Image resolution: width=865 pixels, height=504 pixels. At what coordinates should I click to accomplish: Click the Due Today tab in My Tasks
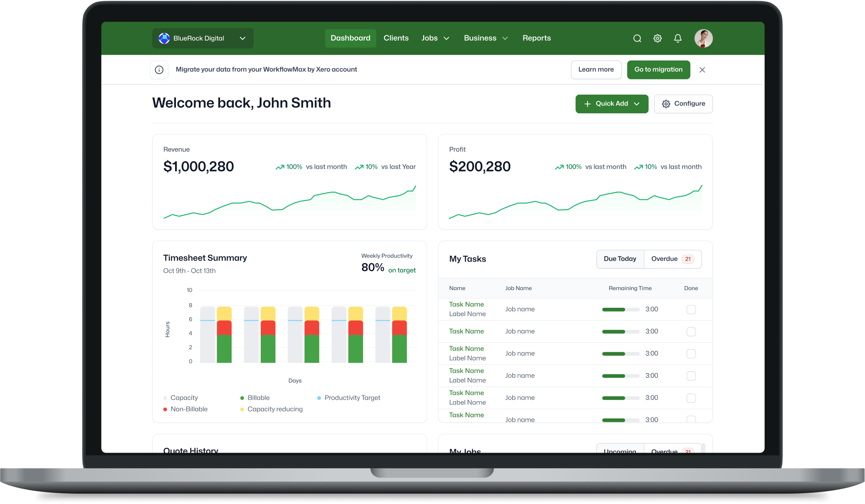coord(620,258)
